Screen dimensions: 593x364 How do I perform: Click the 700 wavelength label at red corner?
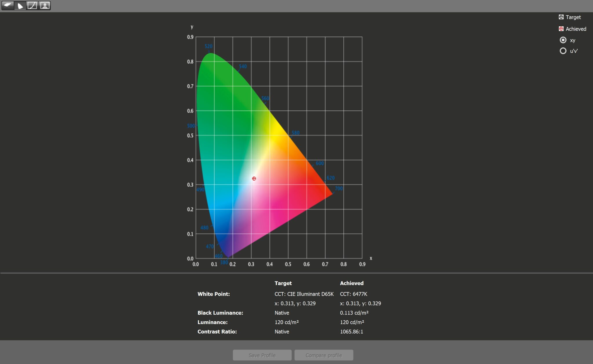(338, 188)
